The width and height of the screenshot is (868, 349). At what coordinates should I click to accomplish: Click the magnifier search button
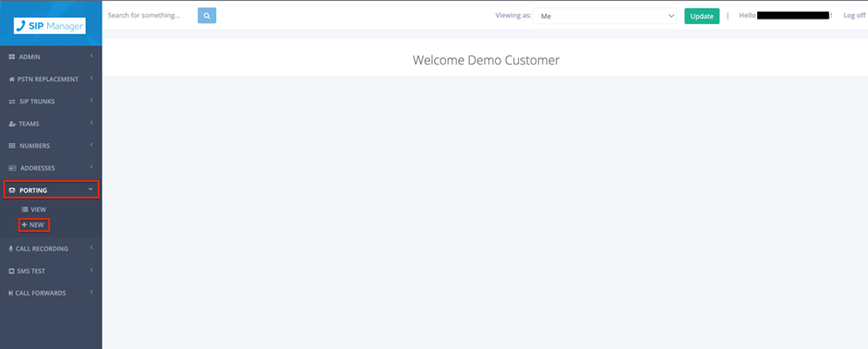pos(207,16)
